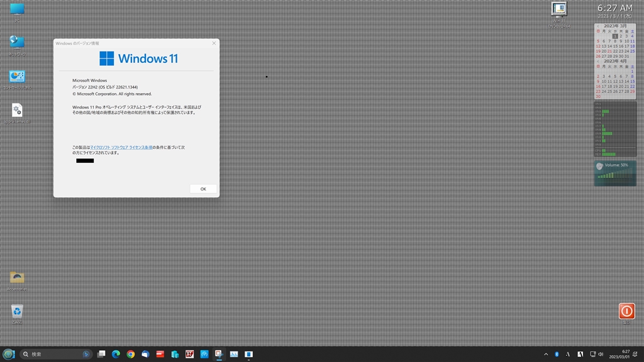Viewport: 644px width, 362px height.
Task: Open the blue gauge app on taskbar
Action: pyautogui.click(x=204, y=354)
